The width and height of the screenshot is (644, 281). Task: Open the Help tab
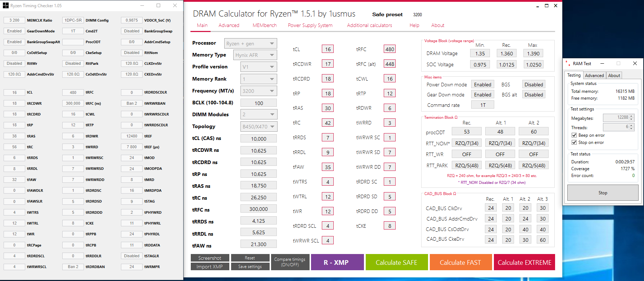click(x=414, y=25)
